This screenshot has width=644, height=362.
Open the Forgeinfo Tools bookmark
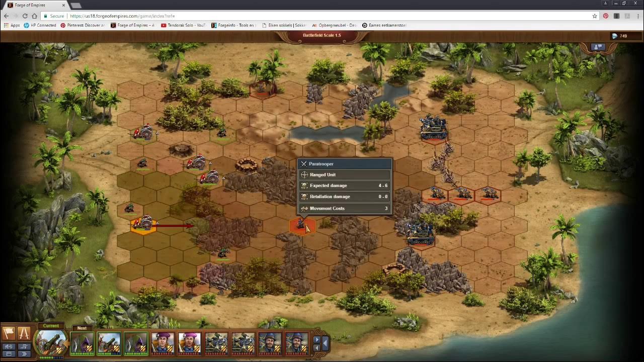click(x=233, y=25)
